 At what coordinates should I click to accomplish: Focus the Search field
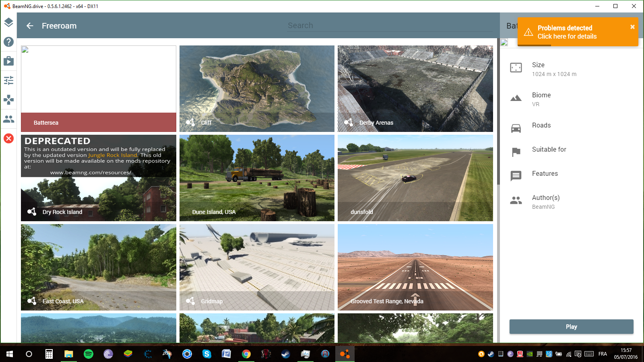[390, 26]
